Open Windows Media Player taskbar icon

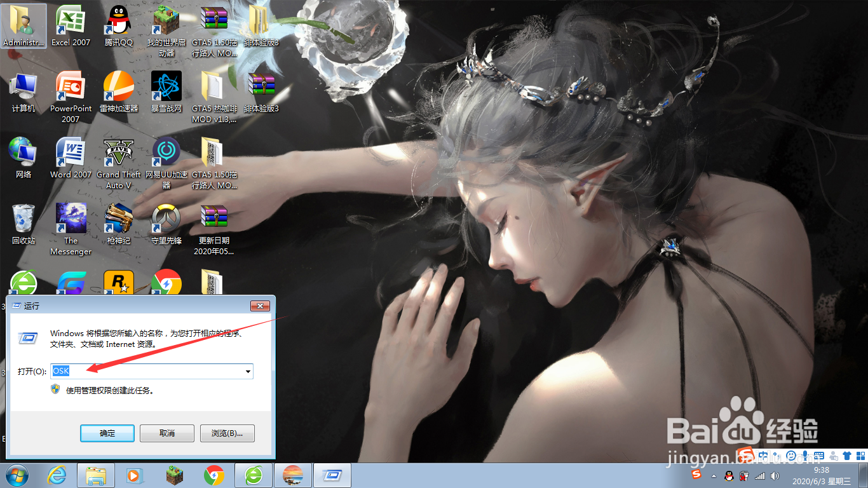coord(134,475)
